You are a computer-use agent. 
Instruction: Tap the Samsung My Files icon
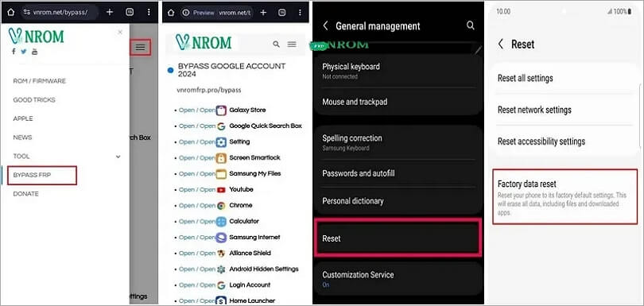pyautogui.click(x=221, y=174)
